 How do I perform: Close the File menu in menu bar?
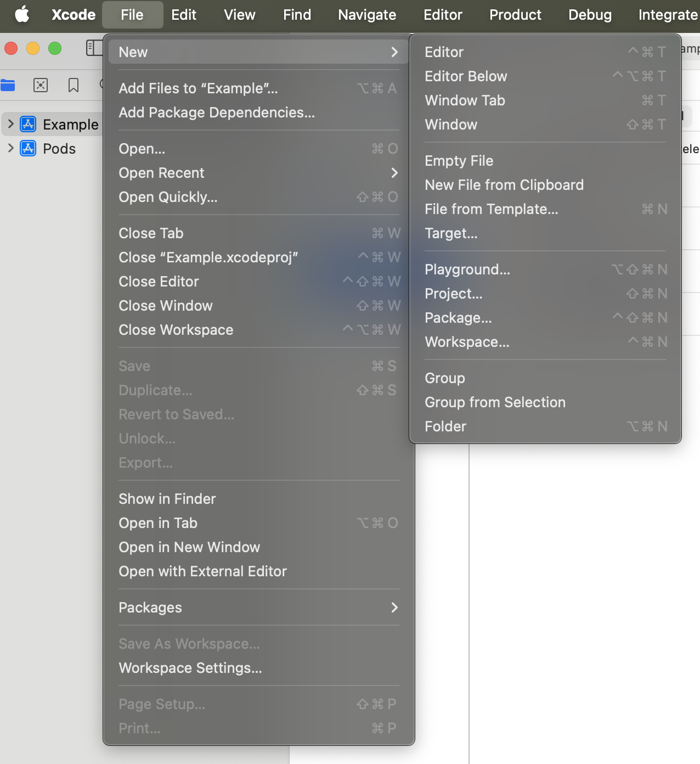(132, 14)
